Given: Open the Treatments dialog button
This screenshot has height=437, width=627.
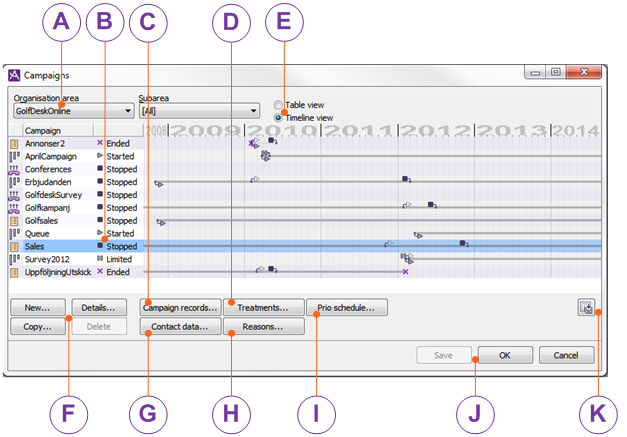Looking at the screenshot, I should 263,308.
